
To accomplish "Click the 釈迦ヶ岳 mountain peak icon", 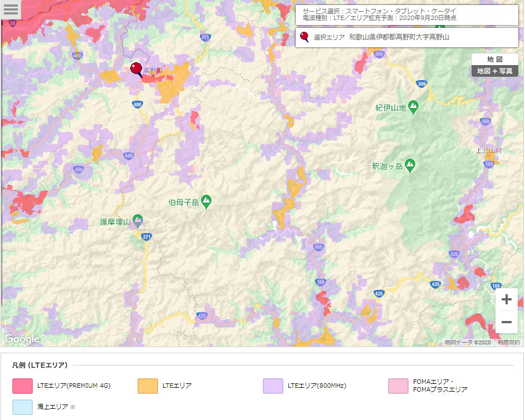I will coord(410,165).
